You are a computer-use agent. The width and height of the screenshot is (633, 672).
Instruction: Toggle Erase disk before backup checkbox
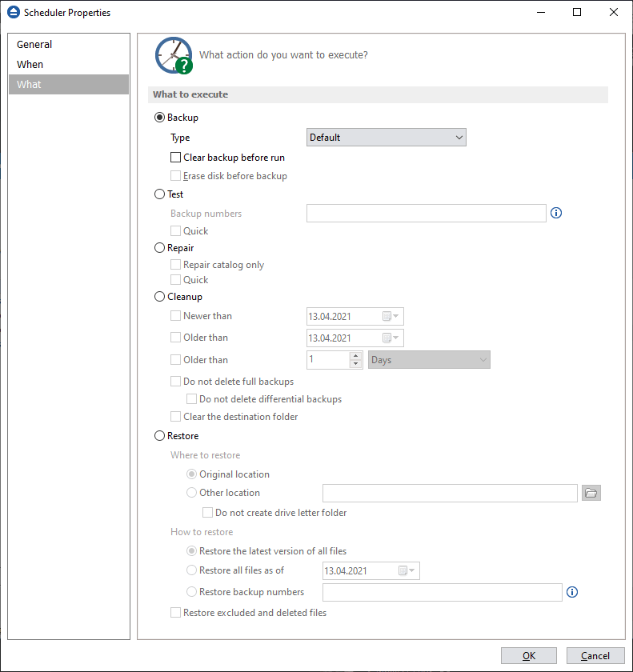(x=175, y=176)
